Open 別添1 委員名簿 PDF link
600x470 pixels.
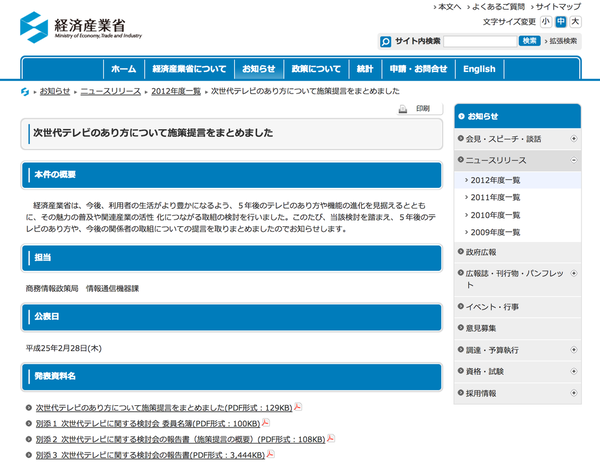148,423
